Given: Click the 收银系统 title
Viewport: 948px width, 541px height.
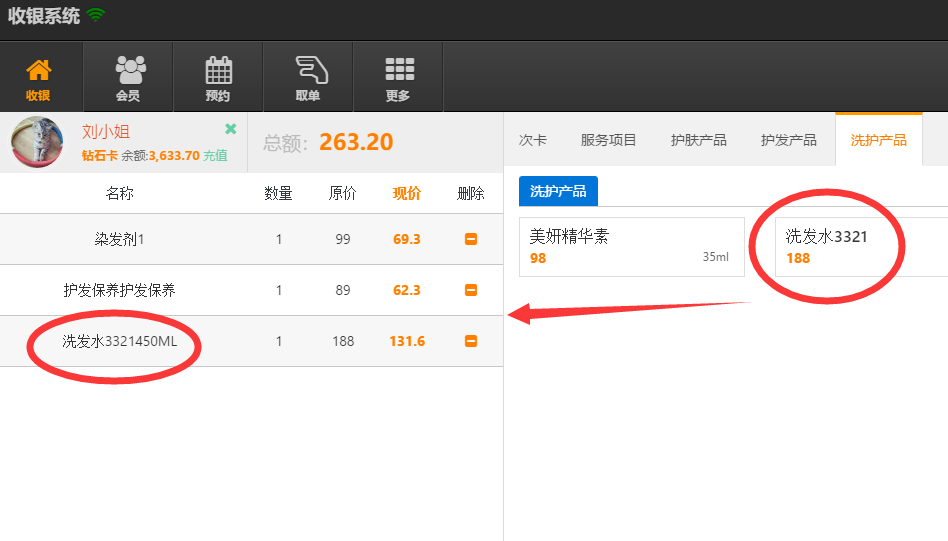Looking at the screenshot, I should 44,16.
